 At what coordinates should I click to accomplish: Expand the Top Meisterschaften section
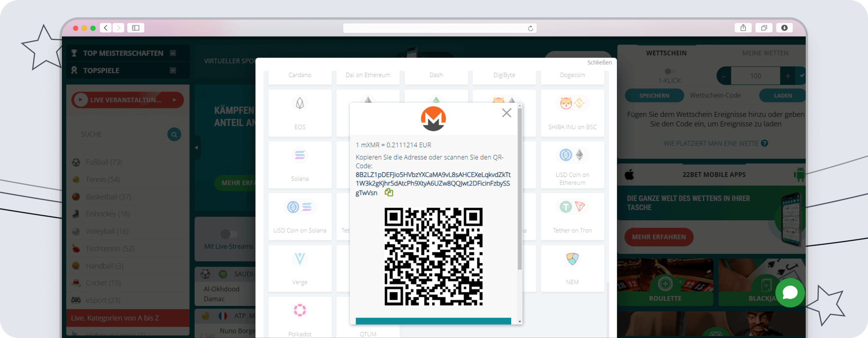tap(173, 53)
